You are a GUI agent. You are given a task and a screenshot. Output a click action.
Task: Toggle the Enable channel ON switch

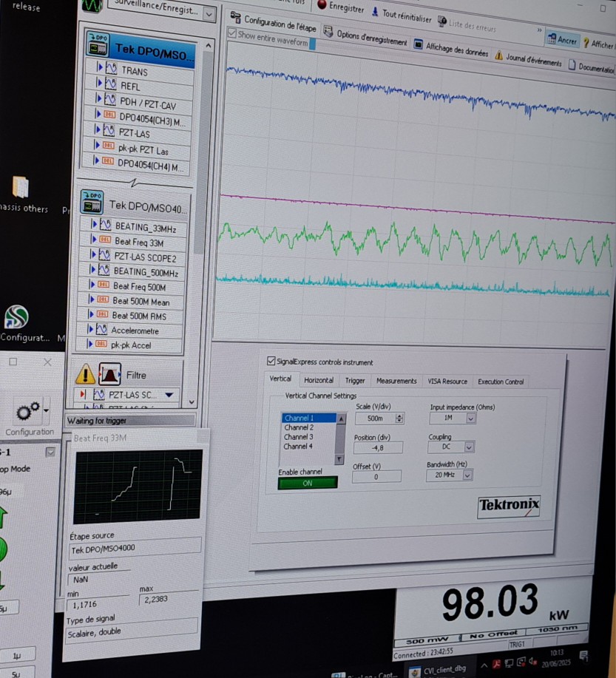click(x=307, y=483)
